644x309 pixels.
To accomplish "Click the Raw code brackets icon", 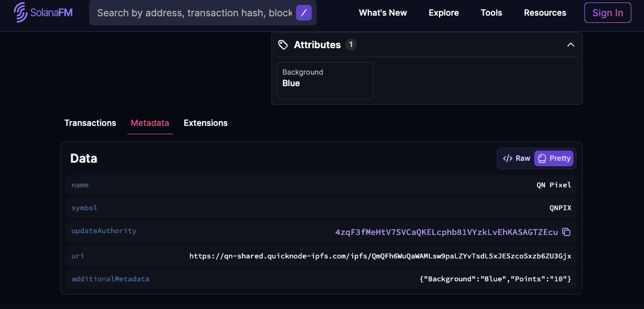I will click(508, 158).
